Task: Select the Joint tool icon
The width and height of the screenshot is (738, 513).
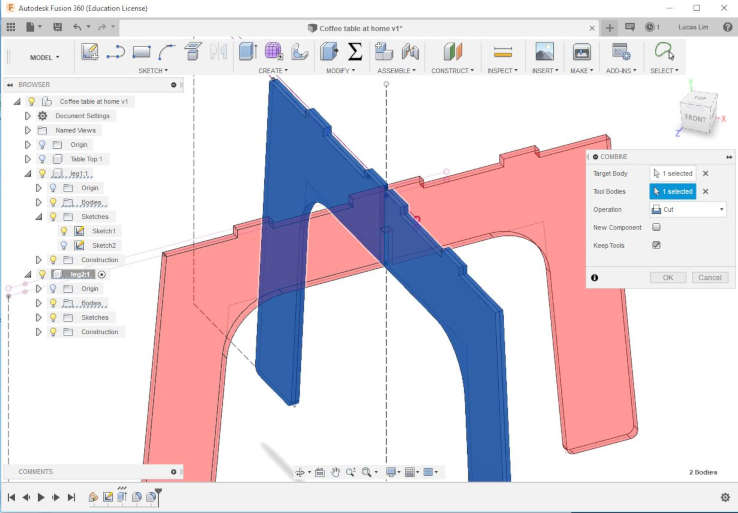Action: coord(410,51)
